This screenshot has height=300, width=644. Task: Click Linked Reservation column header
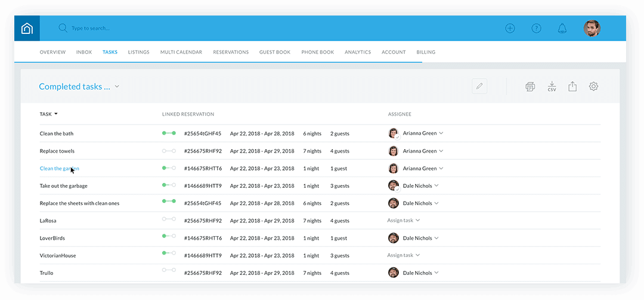[x=188, y=115]
